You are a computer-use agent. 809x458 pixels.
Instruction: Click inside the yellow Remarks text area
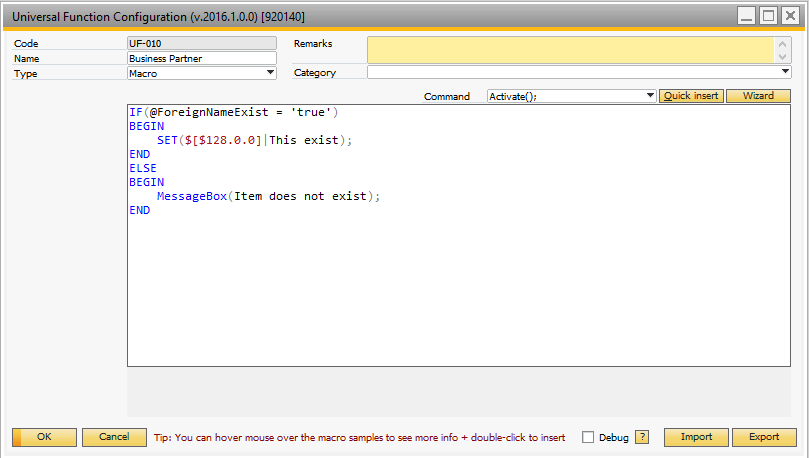tap(571, 50)
